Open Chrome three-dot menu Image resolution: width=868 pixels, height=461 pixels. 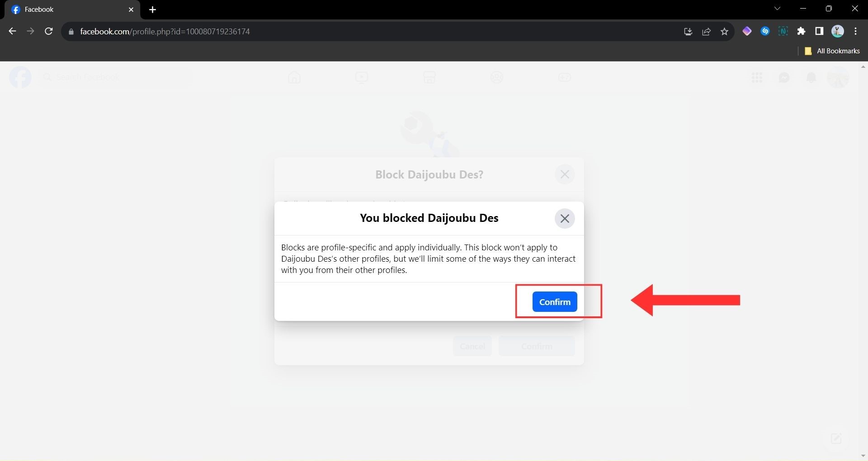(855, 31)
